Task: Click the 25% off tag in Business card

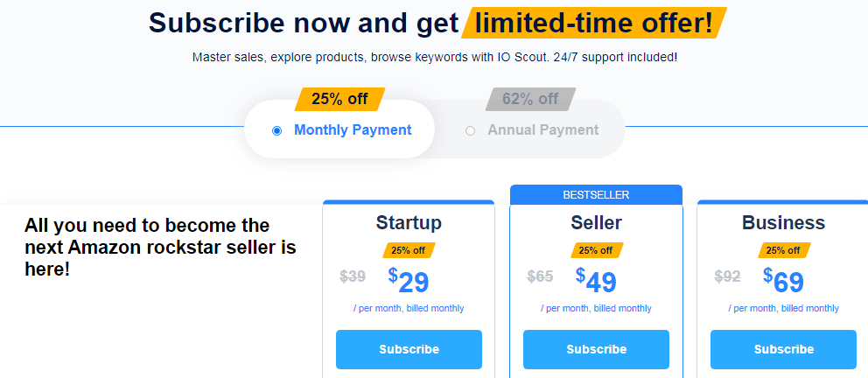Action: point(783,250)
